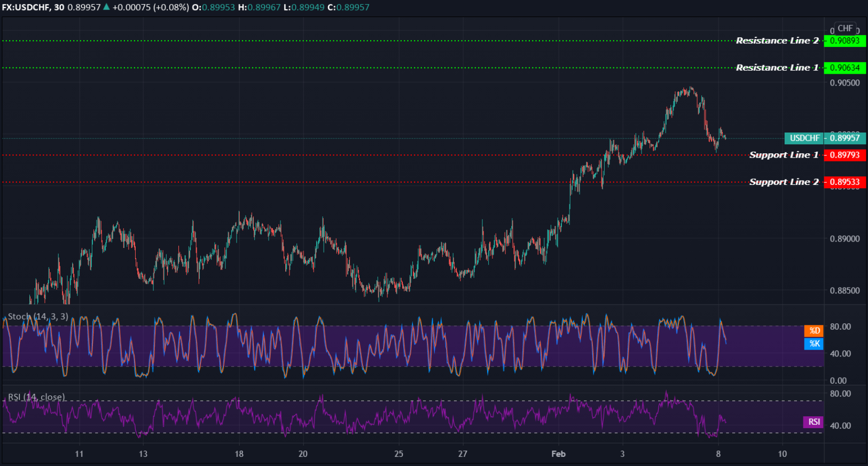The image size is (868, 466).
Task: Click the 27 date label on time axis
Action: point(463,454)
